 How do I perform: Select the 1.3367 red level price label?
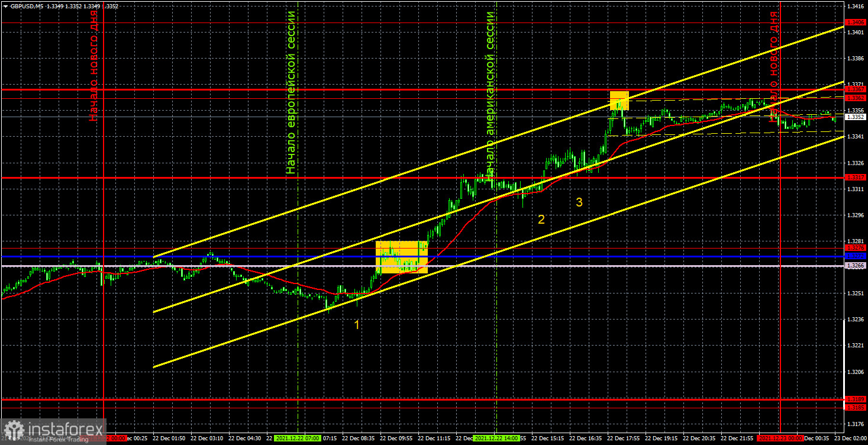(x=856, y=90)
